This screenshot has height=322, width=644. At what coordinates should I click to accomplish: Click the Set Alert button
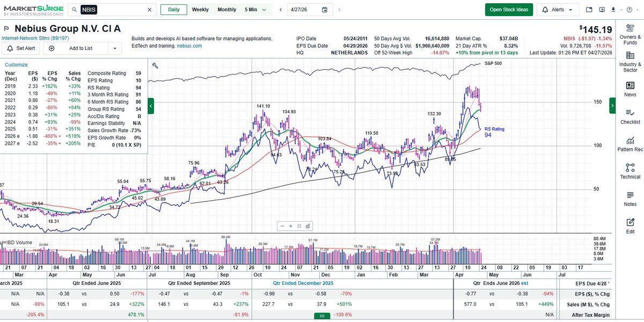tap(21, 48)
